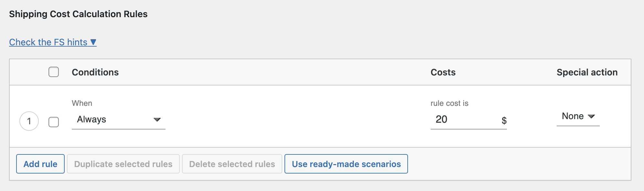Click the Add rule button
The width and height of the screenshot is (644, 191).
[x=40, y=164]
